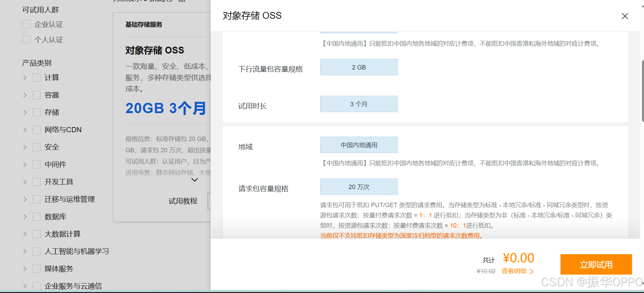Expand the 大数据计算 category chevron
Viewport: 644px width, 293px height.
(x=25, y=234)
